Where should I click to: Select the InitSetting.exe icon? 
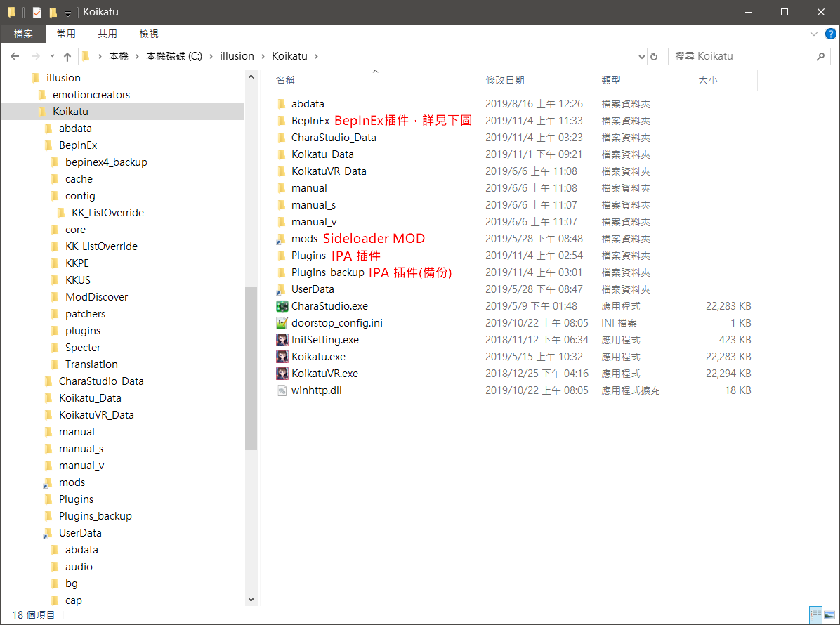click(282, 340)
